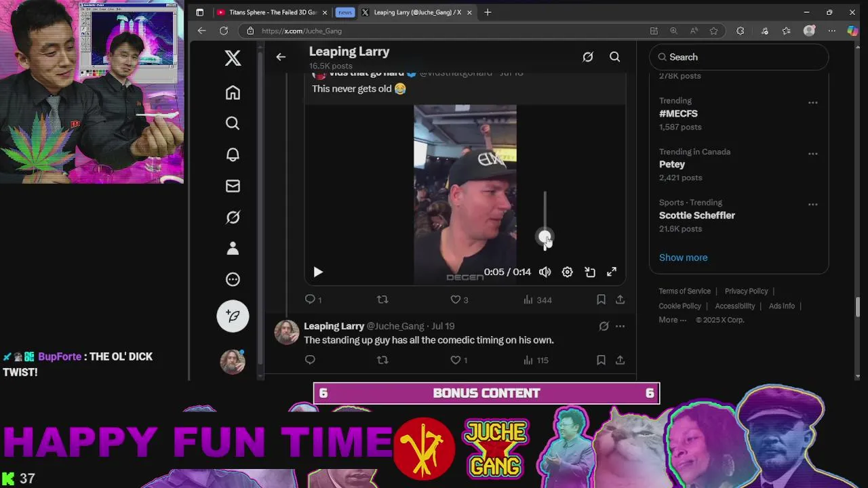Viewport: 868px width, 488px height.
Task: Expand the More footer menu
Action: click(x=673, y=320)
